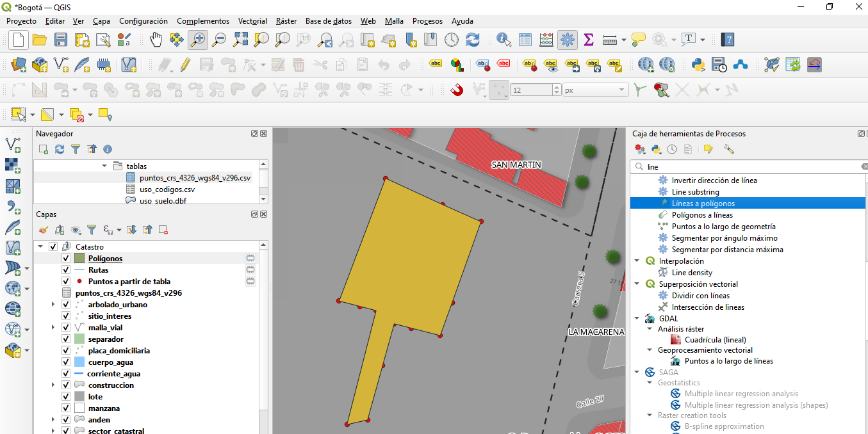
Task: Add a vector layer from the side toolbar
Action: 13,145
